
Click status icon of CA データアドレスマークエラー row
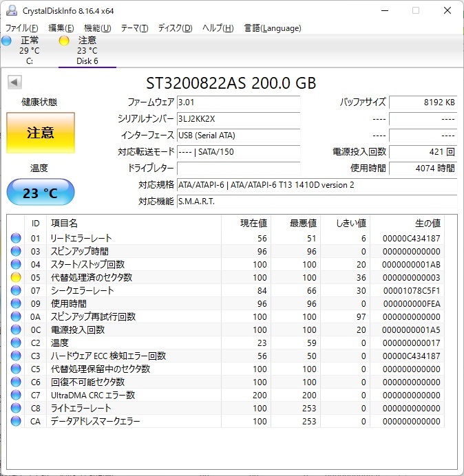coord(16,421)
